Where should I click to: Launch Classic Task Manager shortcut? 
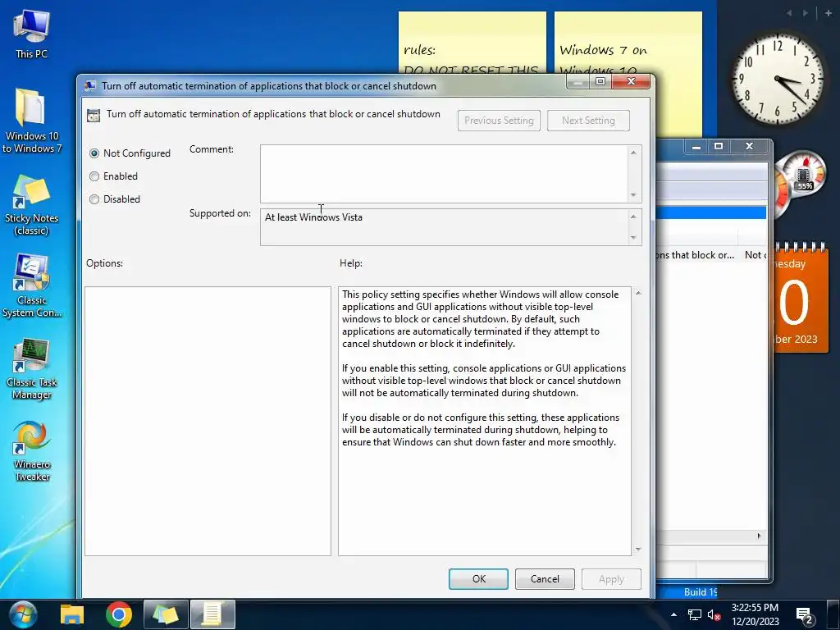tap(31, 370)
